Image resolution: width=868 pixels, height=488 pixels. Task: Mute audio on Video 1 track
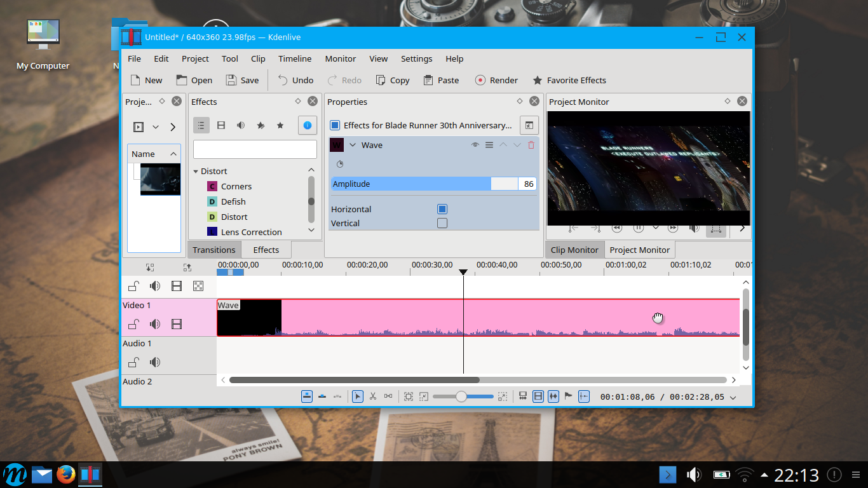155,325
